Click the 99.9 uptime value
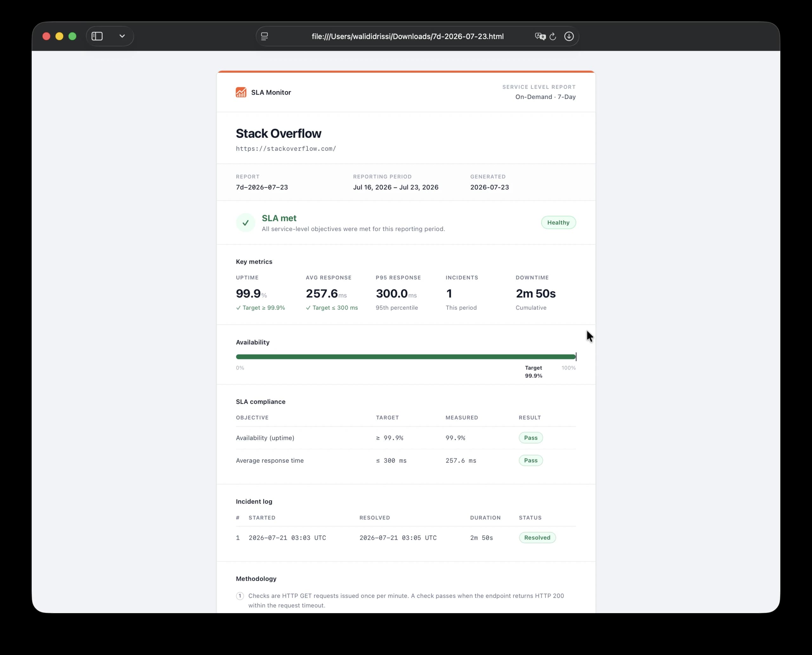Viewport: 812px width, 655px height. pyautogui.click(x=248, y=294)
